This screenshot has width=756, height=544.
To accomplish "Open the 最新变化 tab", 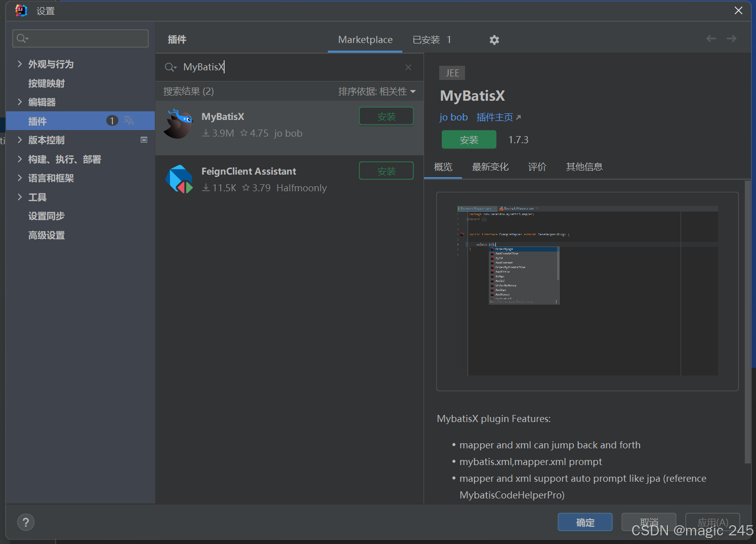I will tap(490, 167).
